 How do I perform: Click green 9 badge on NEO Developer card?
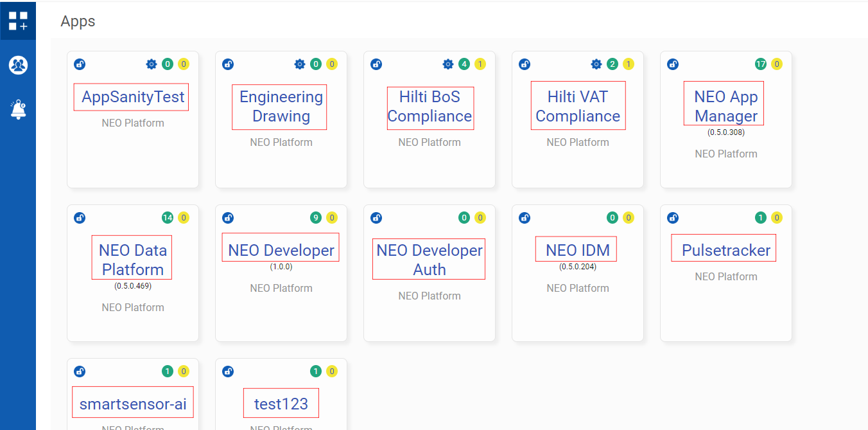(316, 218)
